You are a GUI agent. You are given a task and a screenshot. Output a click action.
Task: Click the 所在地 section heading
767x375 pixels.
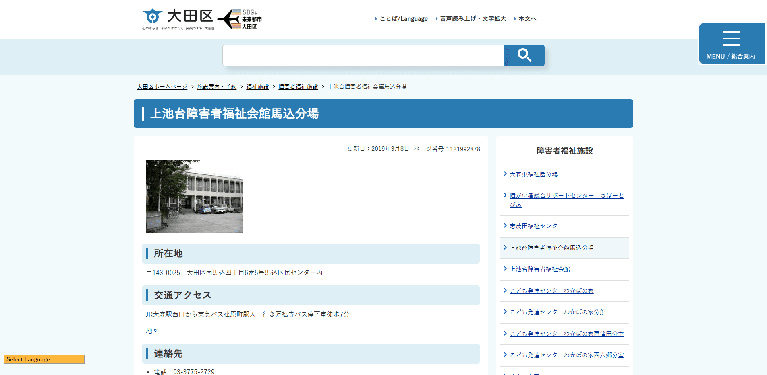311,254
